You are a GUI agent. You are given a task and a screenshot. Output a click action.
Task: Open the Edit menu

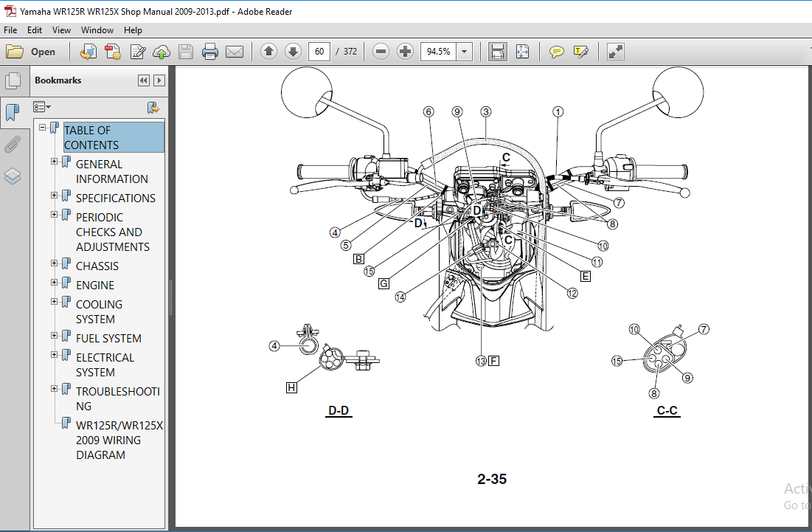35,30
